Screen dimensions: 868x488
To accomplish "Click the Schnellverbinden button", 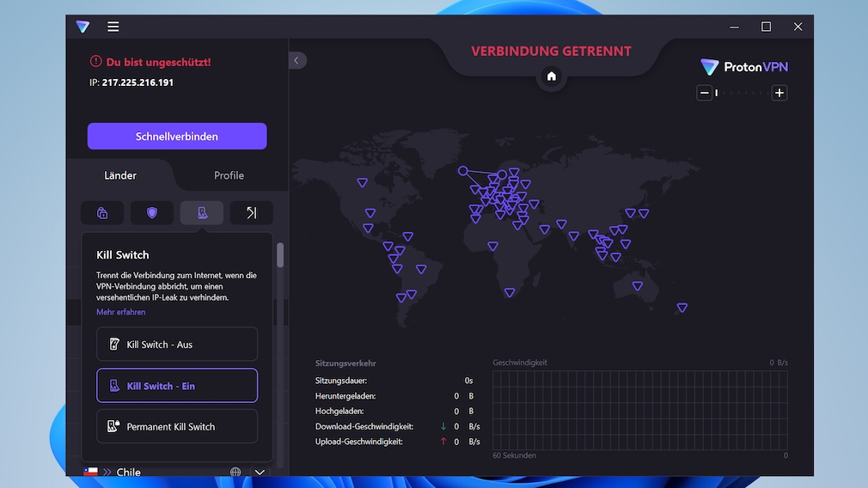I will click(x=177, y=136).
